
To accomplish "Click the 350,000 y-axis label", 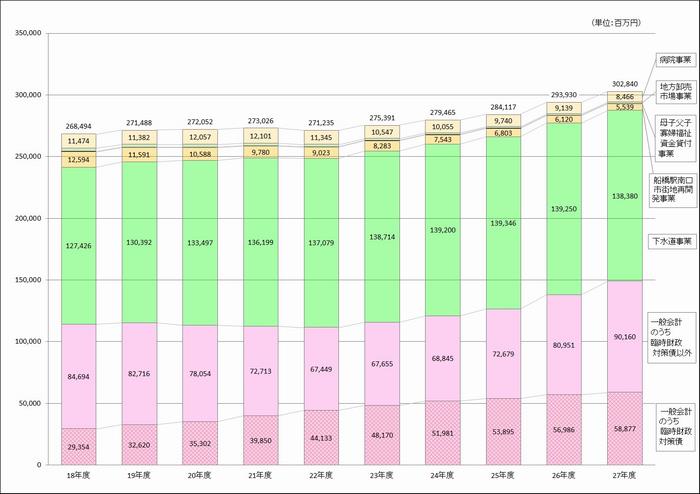I will tap(28, 33).
